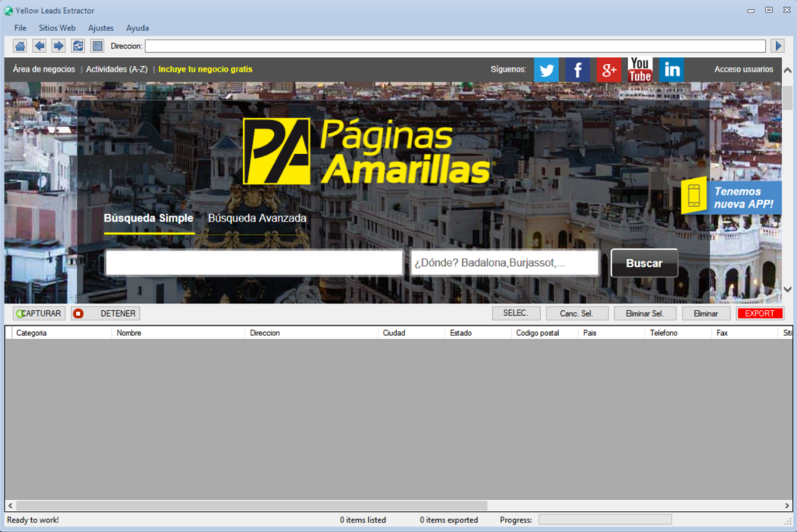
Task: Start extraction with the CAPTURAR button
Action: 39,313
